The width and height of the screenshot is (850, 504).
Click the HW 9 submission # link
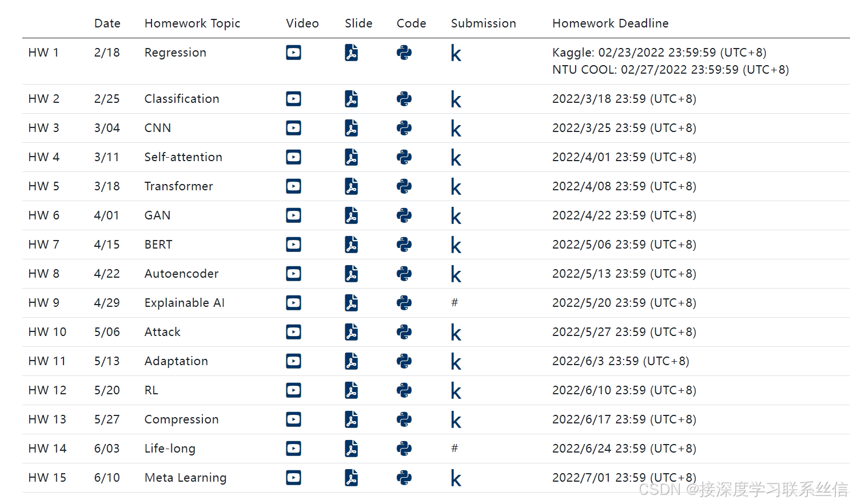(x=454, y=302)
